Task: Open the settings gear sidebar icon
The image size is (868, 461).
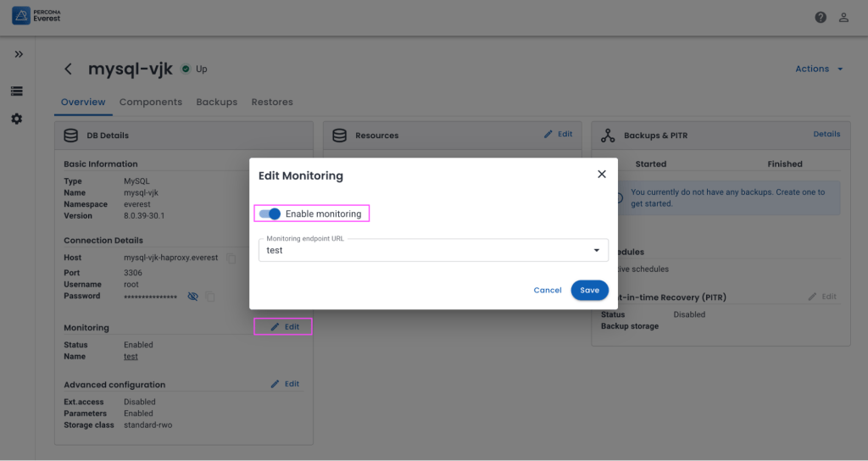Action: click(x=17, y=119)
